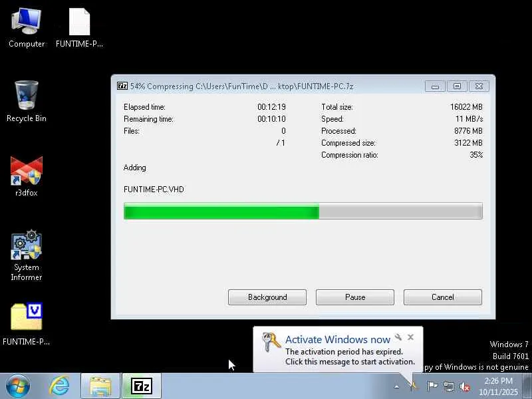Click the 7z icon in dialog title bar

pyautogui.click(x=122, y=86)
